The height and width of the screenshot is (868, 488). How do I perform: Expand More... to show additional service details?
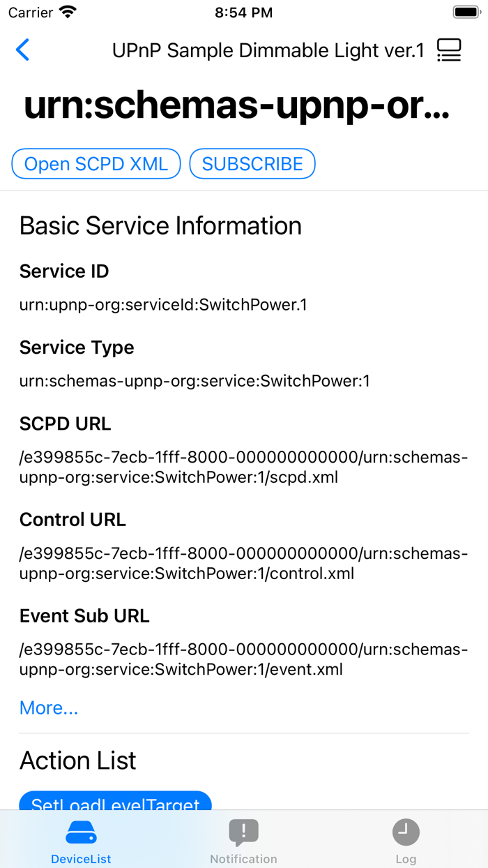coord(48,708)
